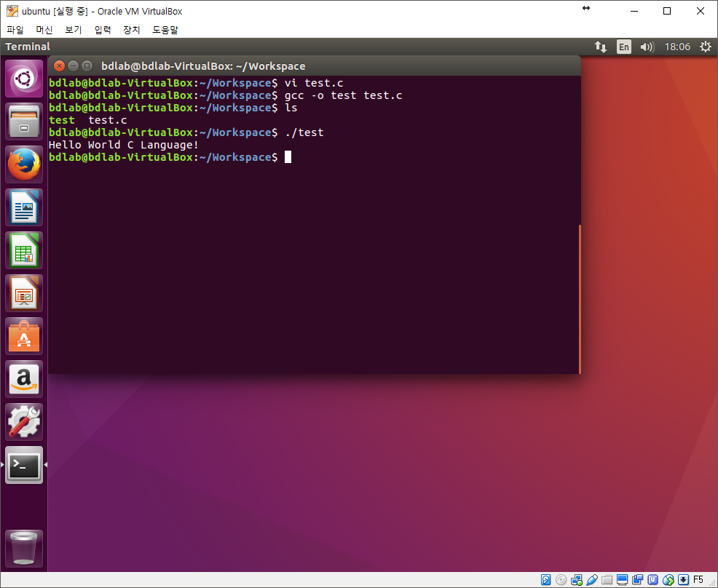Open LibreOffice Writer from launcher
The width and height of the screenshot is (718, 588).
pos(24,207)
